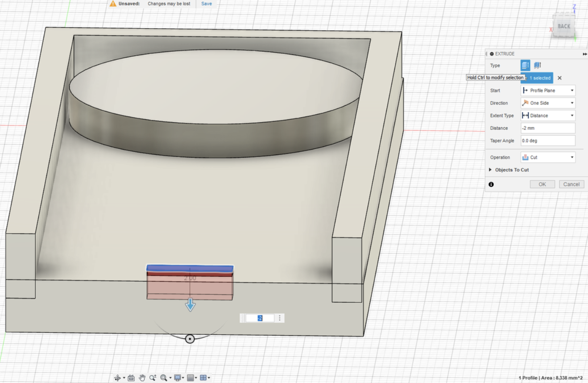Click the info icon in Extrude dialog

tap(491, 184)
